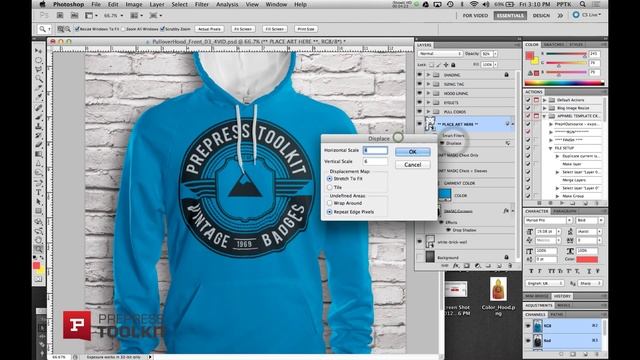Open the layer Opacity dropdown arrow
Viewport: 640px width, 360px height.
tap(496, 54)
